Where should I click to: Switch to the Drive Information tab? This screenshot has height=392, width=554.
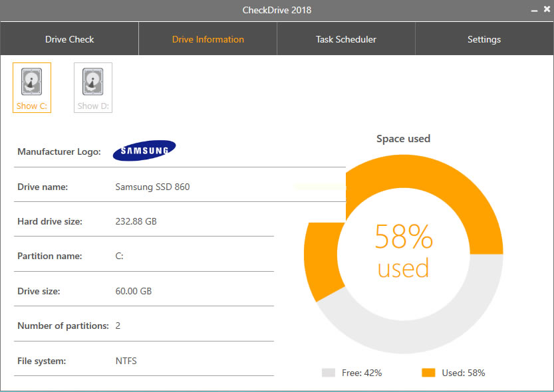(208, 39)
